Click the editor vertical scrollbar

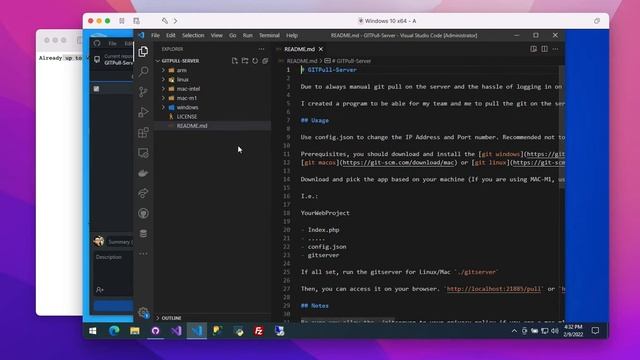(562, 127)
